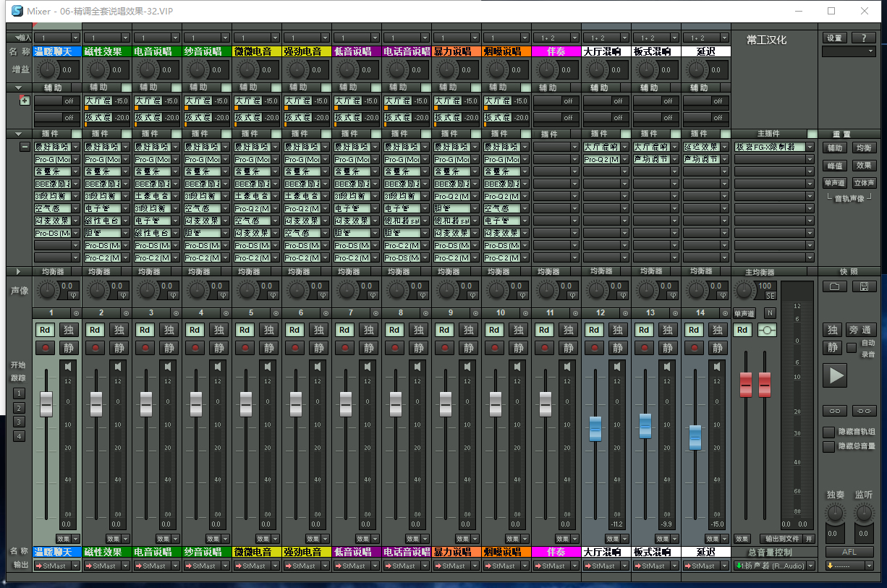Screen dimensions: 887x588
Task: Open input dropdown of track 1
Action: [56, 38]
